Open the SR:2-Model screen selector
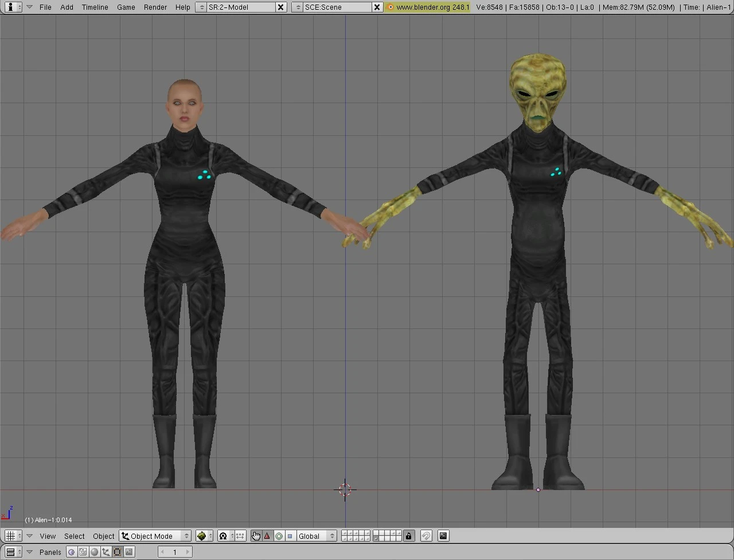This screenshot has height=560, width=734. (241, 7)
